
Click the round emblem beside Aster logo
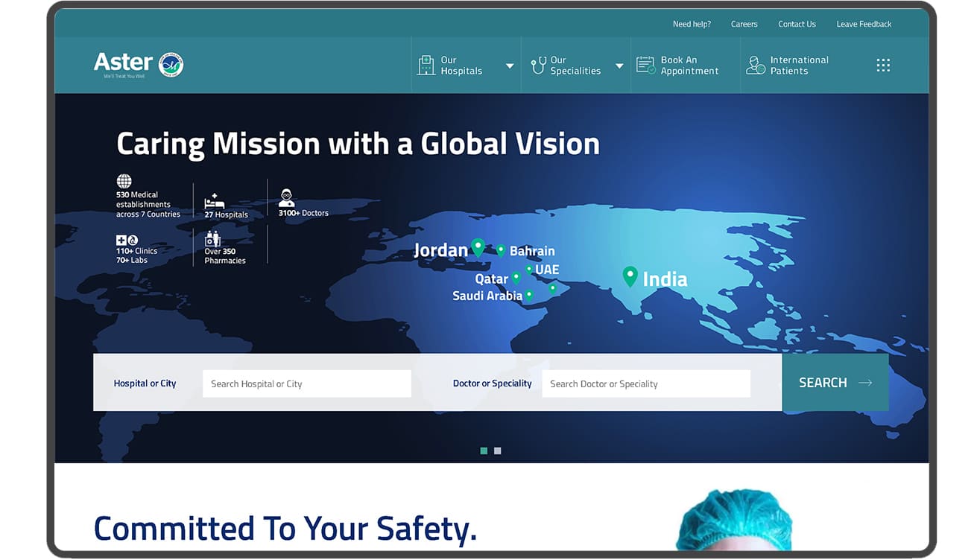tap(171, 65)
